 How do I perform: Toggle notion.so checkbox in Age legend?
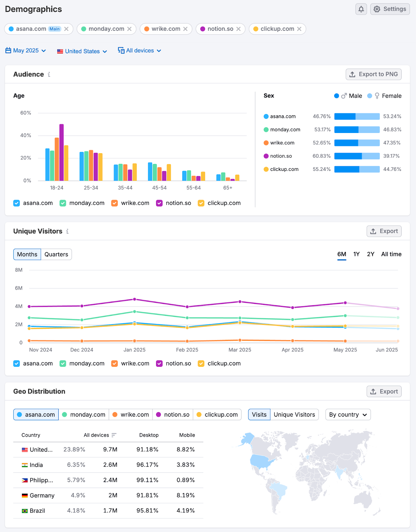(x=159, y=203)
